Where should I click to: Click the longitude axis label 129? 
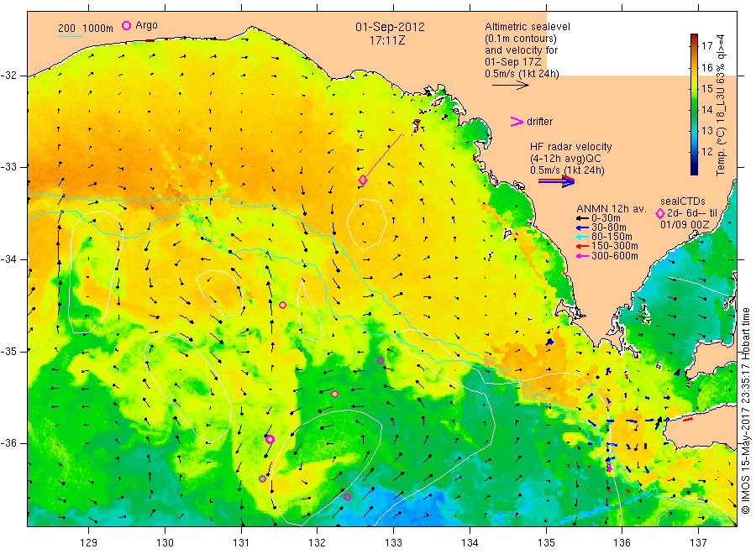(89, 543)
